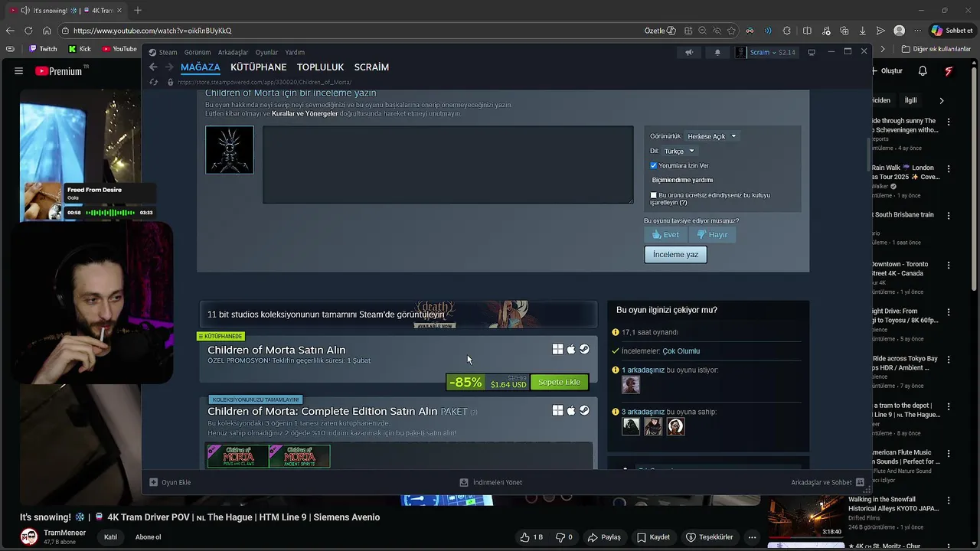Screen dimensions: 980x551
Task: Click Sohbet et Copilot button
Action: pyautogui.click(x=952, y=31)
